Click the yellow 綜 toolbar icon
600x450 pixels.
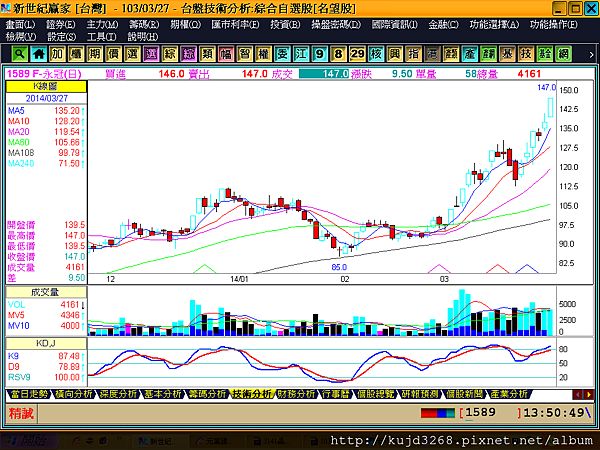coord(170,54)
